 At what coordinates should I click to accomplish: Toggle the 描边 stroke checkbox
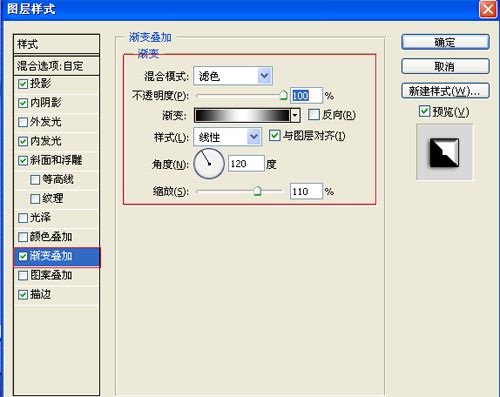[23, 295]
